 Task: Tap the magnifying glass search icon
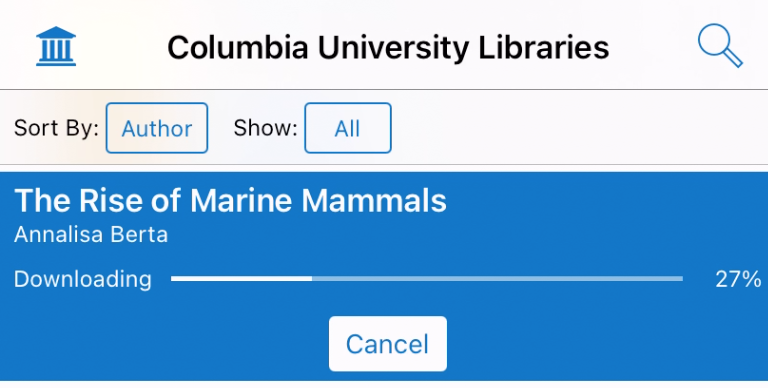[720, 45]
